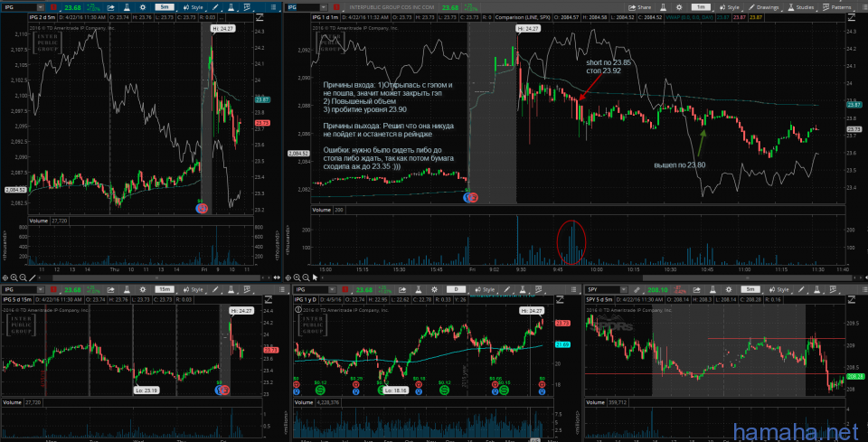Open red symbol-link icon in top-left chart

tap(53, 8)
